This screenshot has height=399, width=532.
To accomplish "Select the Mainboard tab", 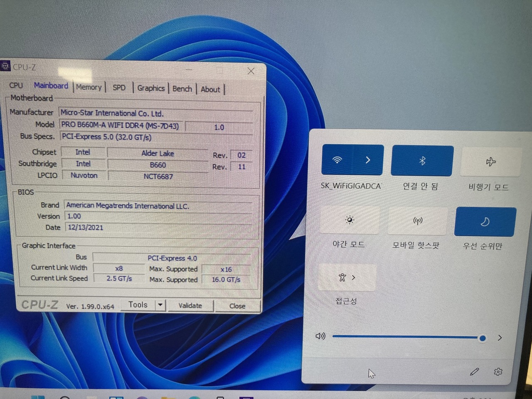I will pyautogui.click(x=51, y=86).
